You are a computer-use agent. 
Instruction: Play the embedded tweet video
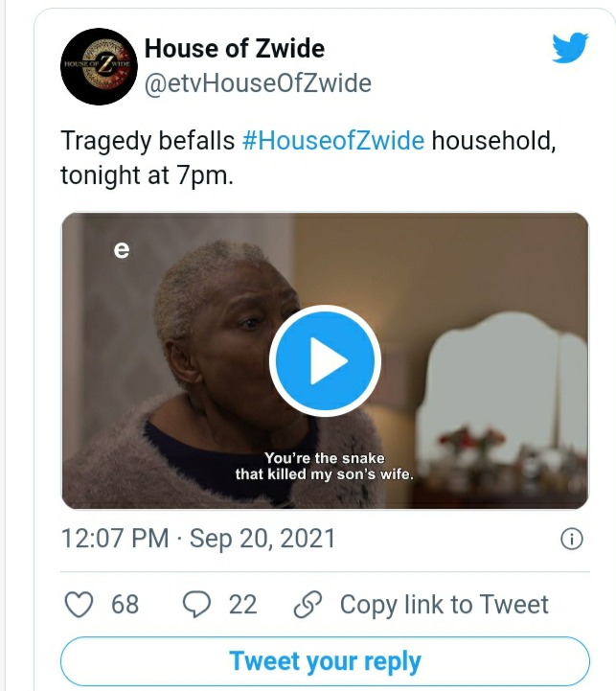tap(325, 360)
